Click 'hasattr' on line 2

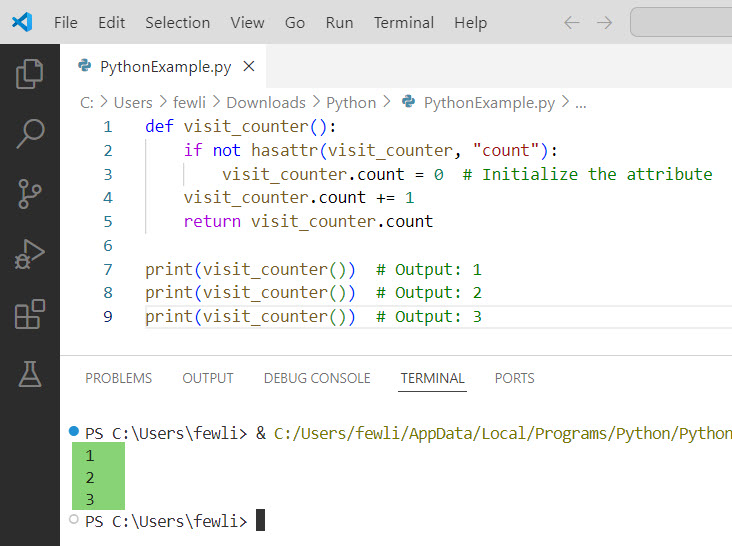click(x=284, y=150)
